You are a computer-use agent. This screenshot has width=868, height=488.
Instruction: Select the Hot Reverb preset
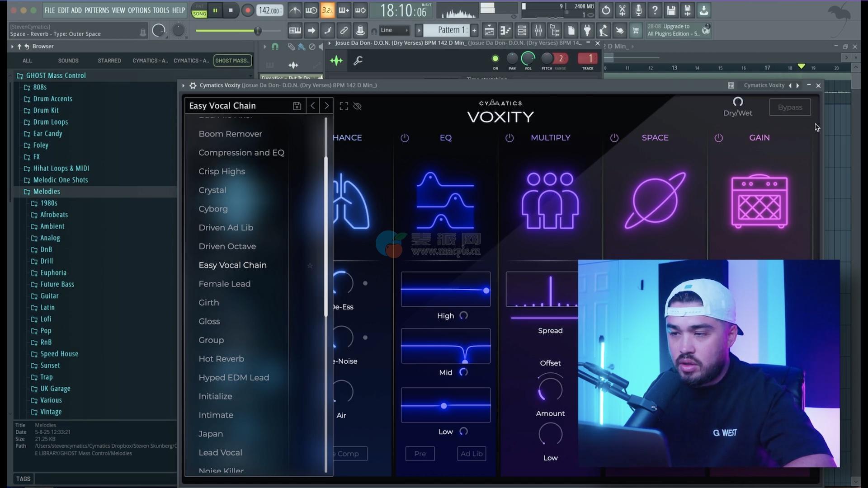[x=221, y=359]
